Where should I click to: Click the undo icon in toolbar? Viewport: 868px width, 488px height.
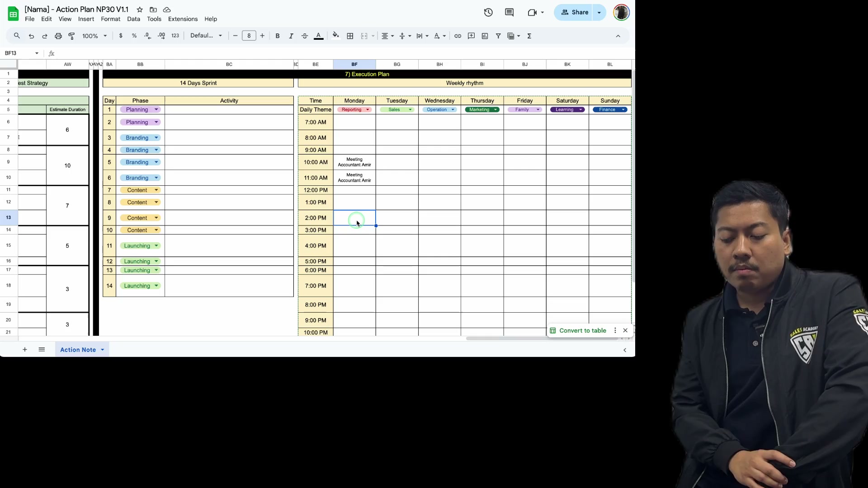[x=31, y=36]
